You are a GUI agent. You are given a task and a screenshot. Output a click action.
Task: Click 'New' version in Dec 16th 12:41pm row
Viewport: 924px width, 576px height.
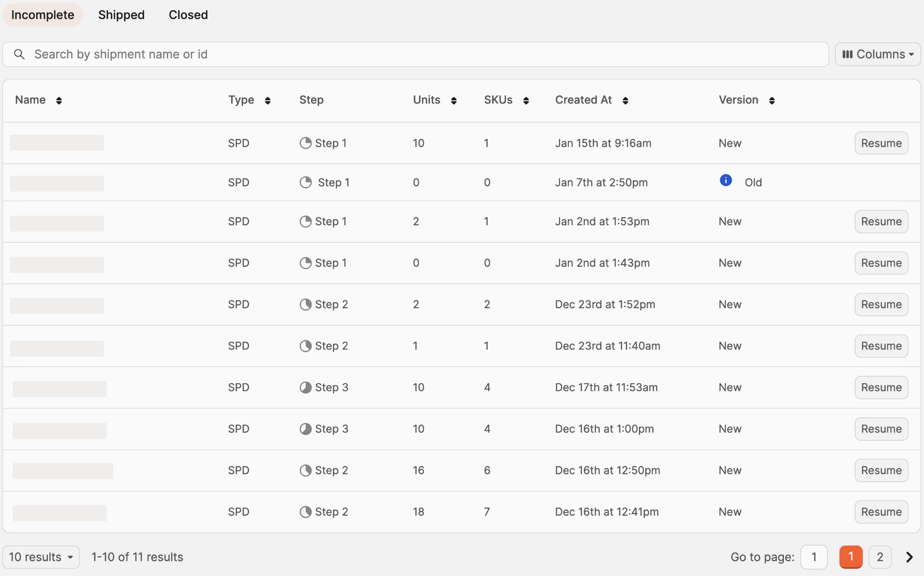(730, 512)
